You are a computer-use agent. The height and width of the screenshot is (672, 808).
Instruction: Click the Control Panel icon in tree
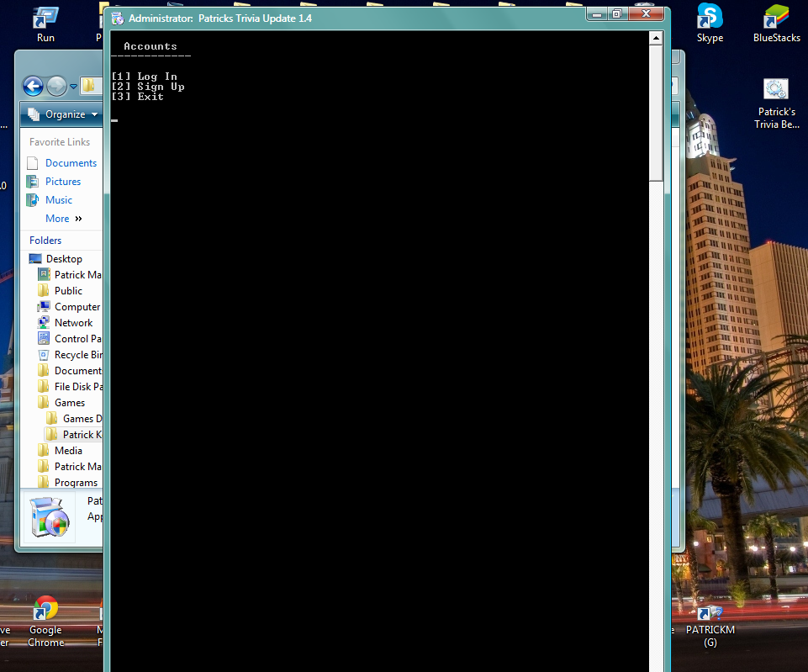coord(44,339)
